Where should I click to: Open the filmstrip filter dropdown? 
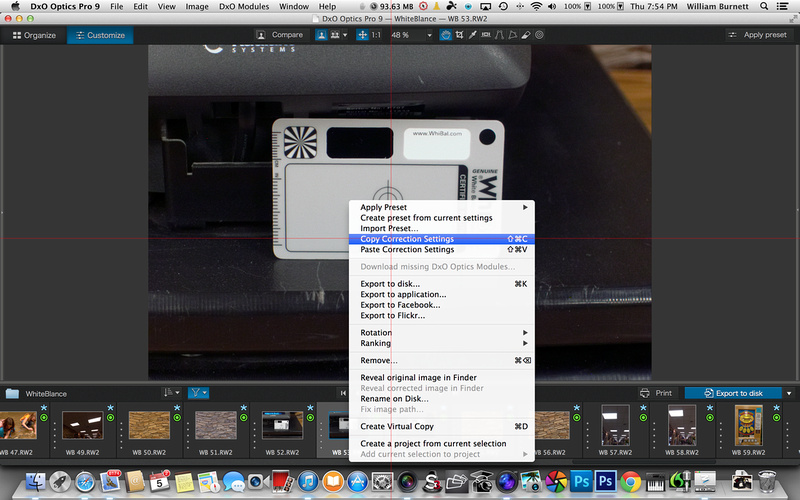click(x=198, y=392)
